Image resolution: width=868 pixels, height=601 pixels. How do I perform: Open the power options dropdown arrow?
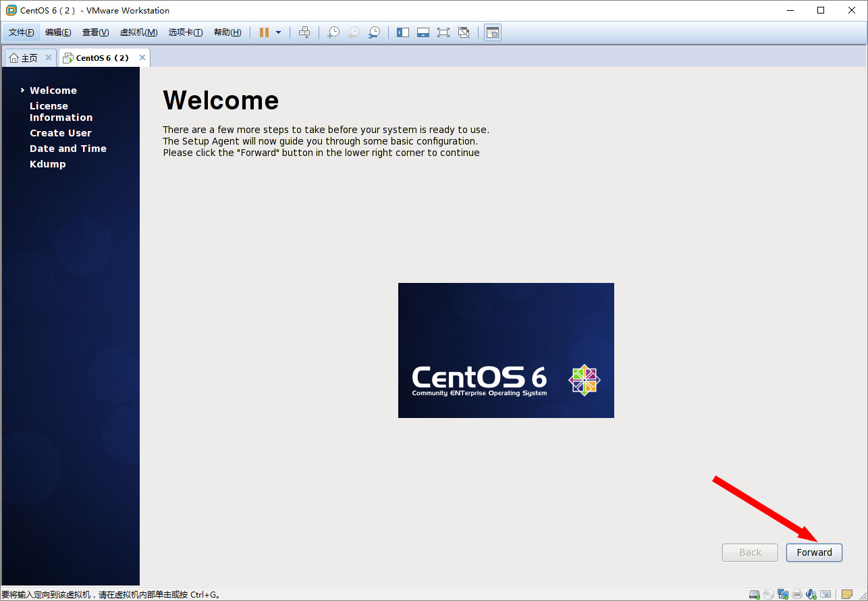278,32
